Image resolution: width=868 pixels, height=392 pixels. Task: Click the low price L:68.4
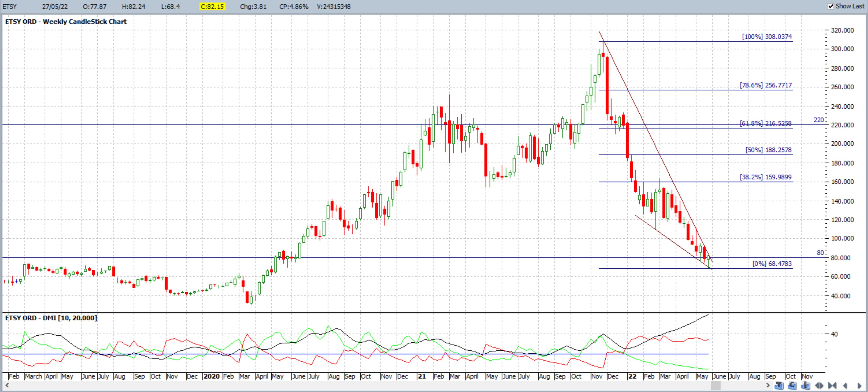pos(170,6)
